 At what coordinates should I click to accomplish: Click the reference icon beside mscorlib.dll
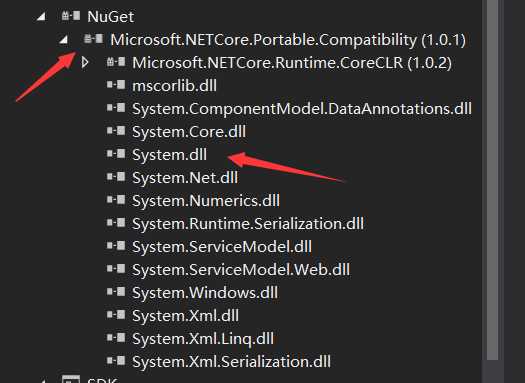116,85
